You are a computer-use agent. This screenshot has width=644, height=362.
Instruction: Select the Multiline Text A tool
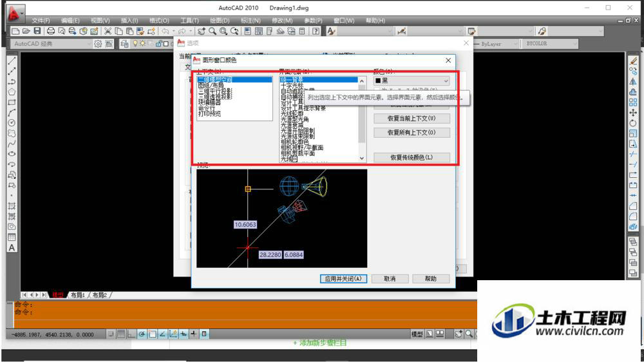tap(12, 248)
